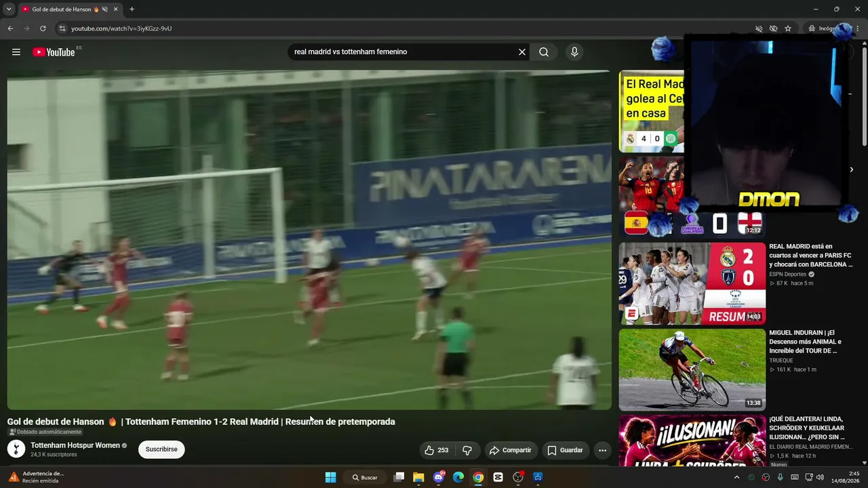Open the site info icon in address bar
The width and height of the screenshot is (868, 488).
(62, 28)
